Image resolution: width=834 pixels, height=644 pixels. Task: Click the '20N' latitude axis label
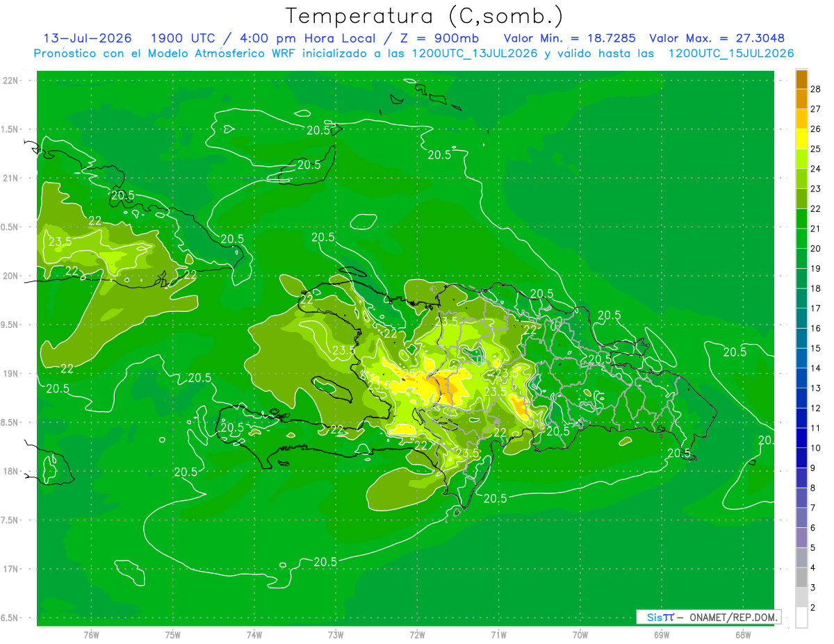11,276
